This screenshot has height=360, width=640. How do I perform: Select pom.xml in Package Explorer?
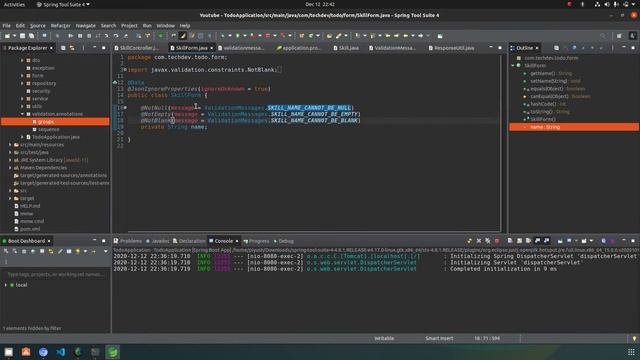[29, 229]
